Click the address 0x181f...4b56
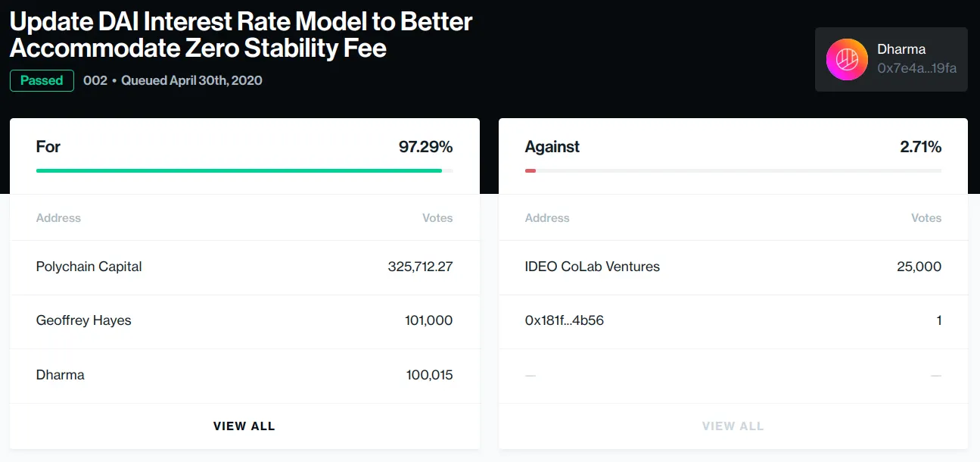 564,320
